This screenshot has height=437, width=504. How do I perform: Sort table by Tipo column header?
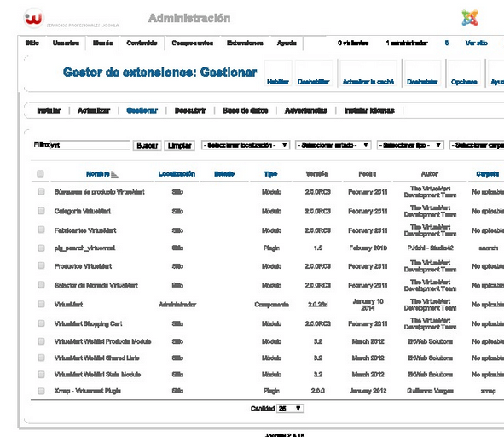270,174
